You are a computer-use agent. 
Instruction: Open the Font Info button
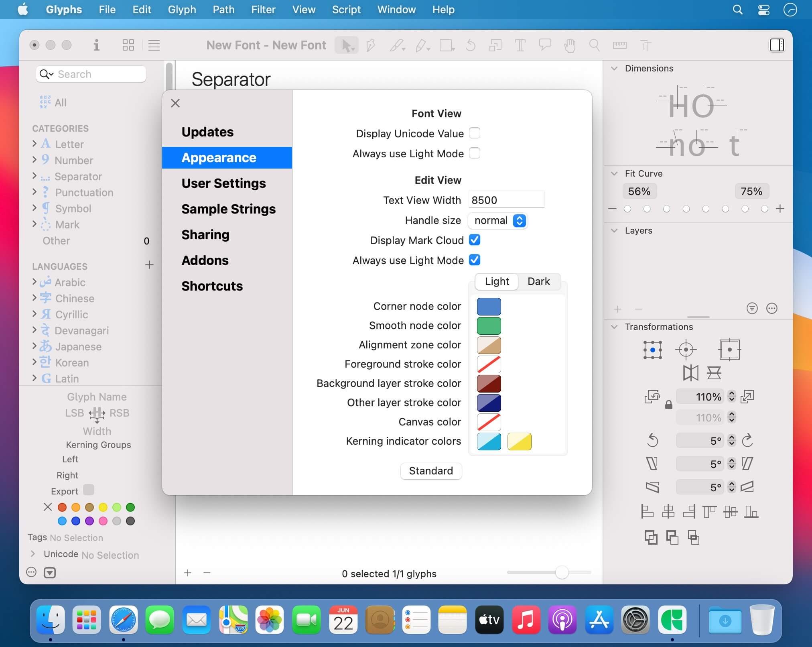tap(96, 45)
